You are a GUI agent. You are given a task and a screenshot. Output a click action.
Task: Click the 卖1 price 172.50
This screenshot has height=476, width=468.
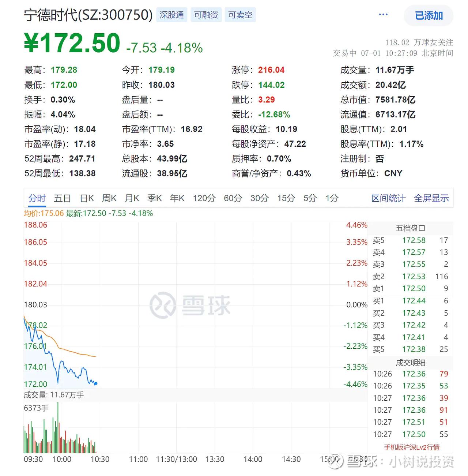coord(414,289)
